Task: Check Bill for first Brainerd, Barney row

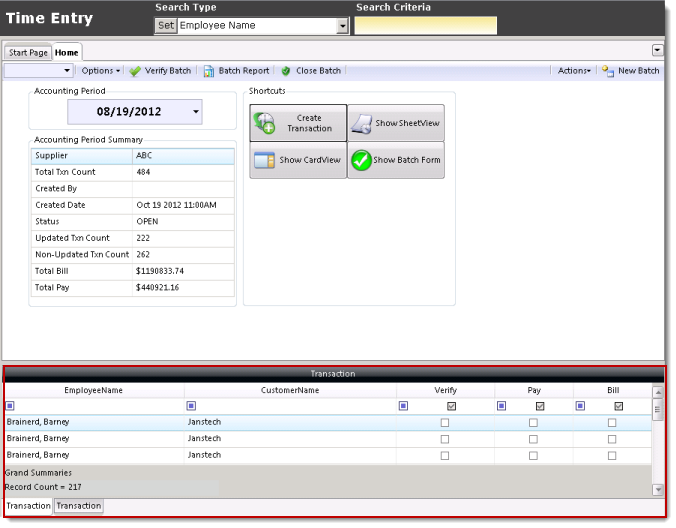Action: (x=612, y=423)
